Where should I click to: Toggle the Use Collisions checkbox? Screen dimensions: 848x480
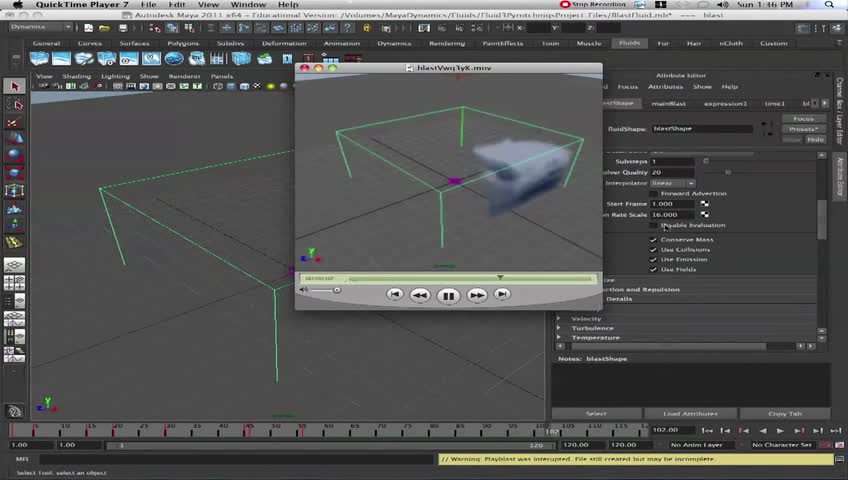pyautogui.click(x=654, y=250)
